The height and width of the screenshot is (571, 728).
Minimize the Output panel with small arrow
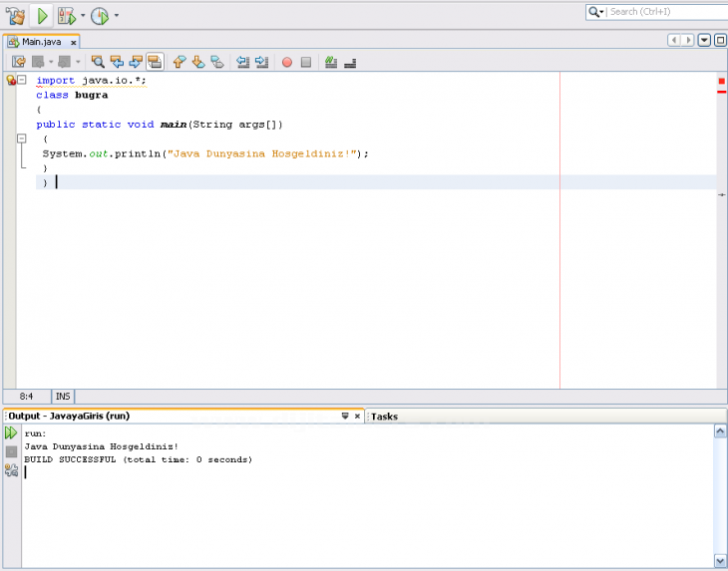pyautogui.click(x=345, y=417)
